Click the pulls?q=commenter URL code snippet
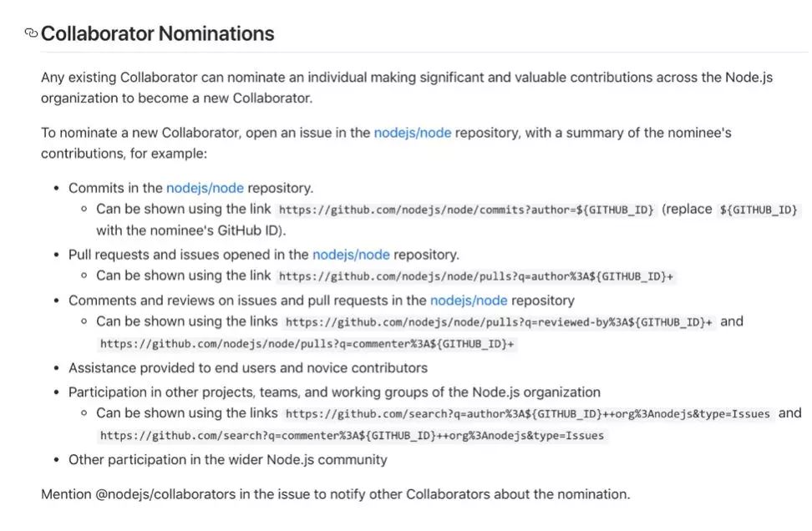The height and width of the screenshot is (531, 812). [x=307, y=344]
